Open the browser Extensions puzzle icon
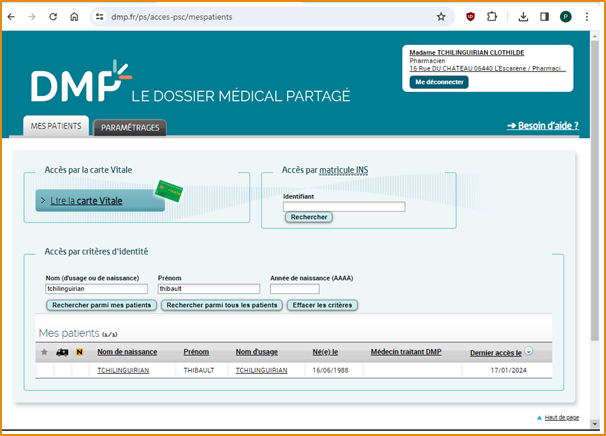Screen dimensions: 606x436 [492, 17]
